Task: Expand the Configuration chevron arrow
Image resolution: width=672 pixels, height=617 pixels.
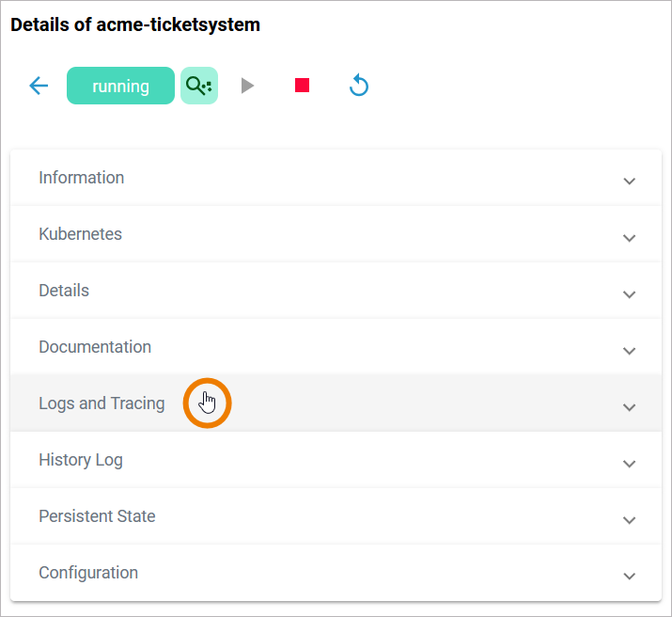Action: click(630, 576)
